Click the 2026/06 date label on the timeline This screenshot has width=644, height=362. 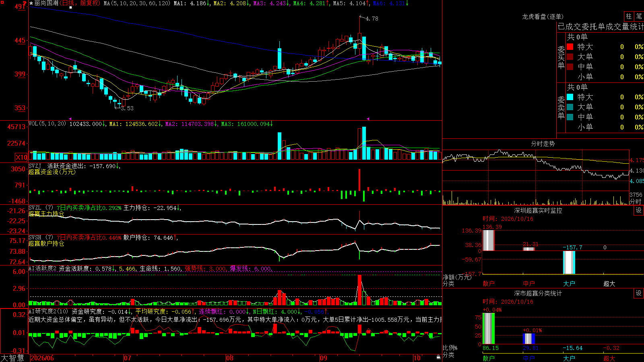pyautogui.click(x=42, y=358)
